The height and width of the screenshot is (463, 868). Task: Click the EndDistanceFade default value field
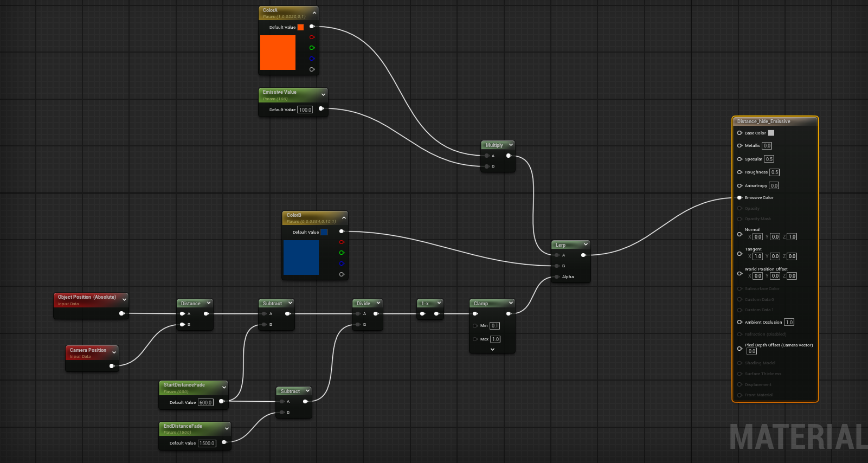207,443
